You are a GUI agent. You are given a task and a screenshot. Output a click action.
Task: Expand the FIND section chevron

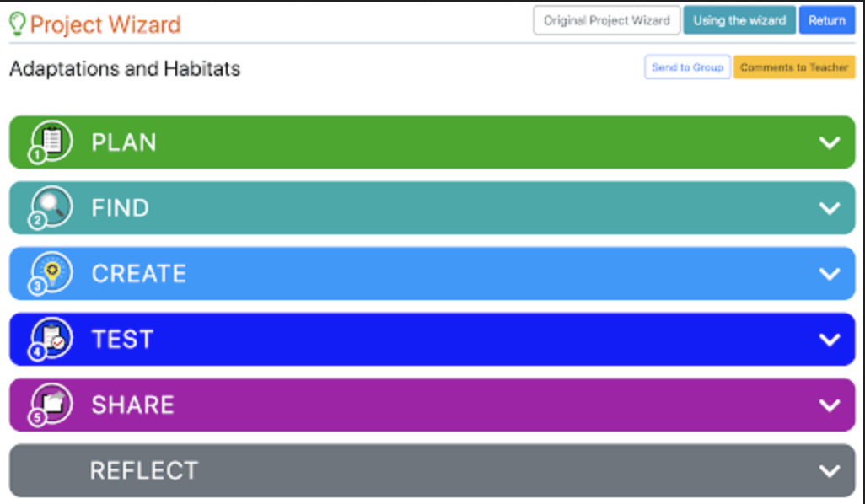point(830,208)
